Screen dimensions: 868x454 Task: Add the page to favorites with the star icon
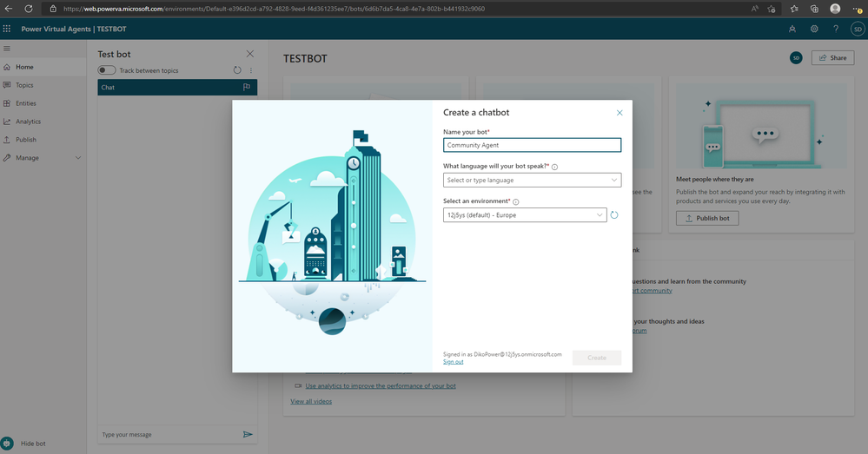(x=772, y=9)
